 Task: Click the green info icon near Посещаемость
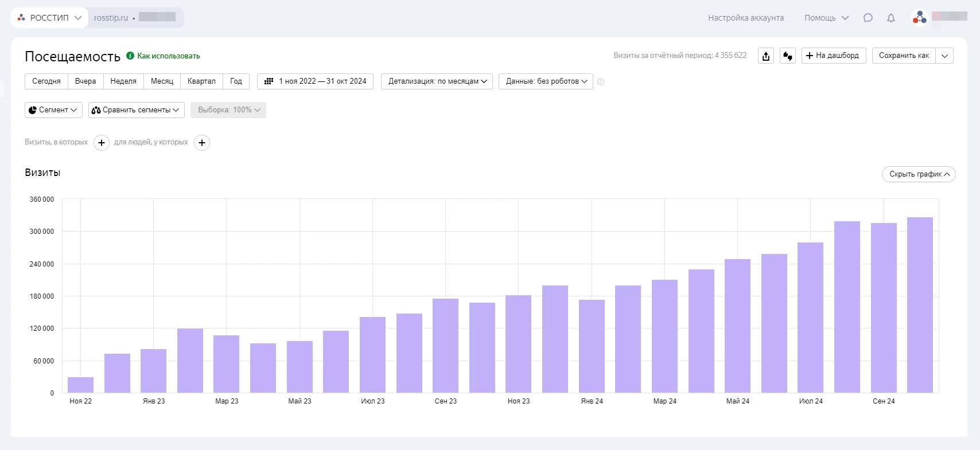(x=130, y=56)
